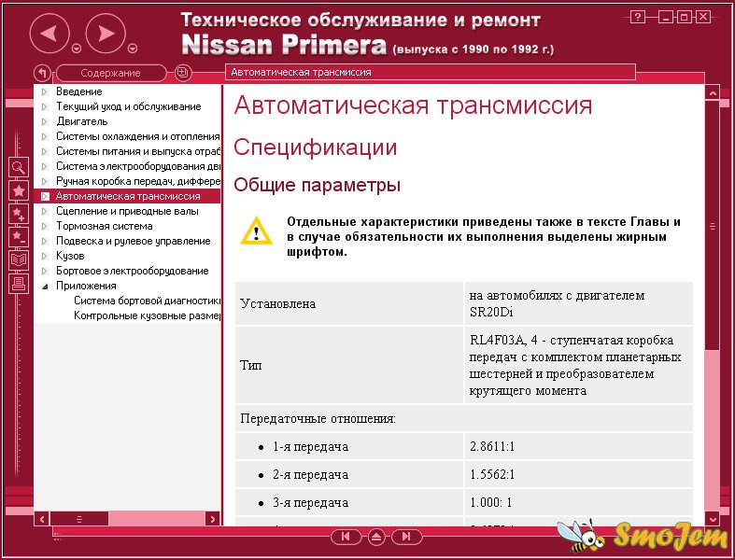The width and height of the screenshot is (735, 560).
Task: Select Система электрооборудования двигателя chapter
Action: 138,166
